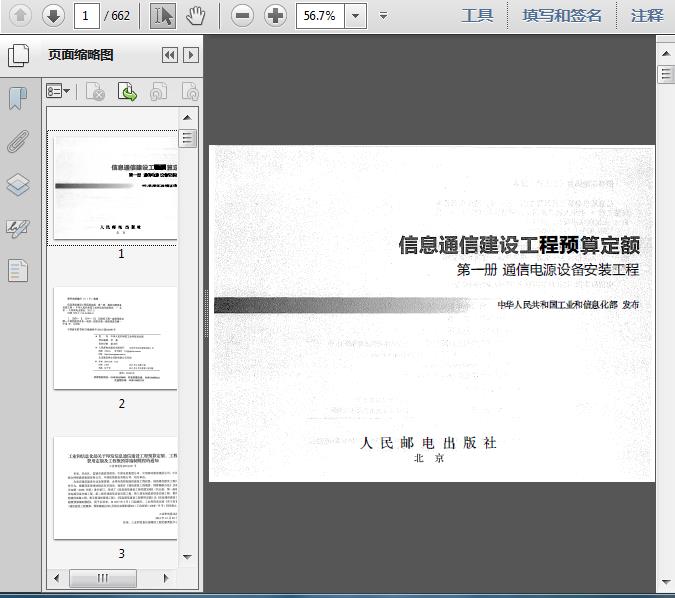Click the title 信息通信建设工程预算定额
This screenshot has width=675, height=598.
(x=519, y=245)
